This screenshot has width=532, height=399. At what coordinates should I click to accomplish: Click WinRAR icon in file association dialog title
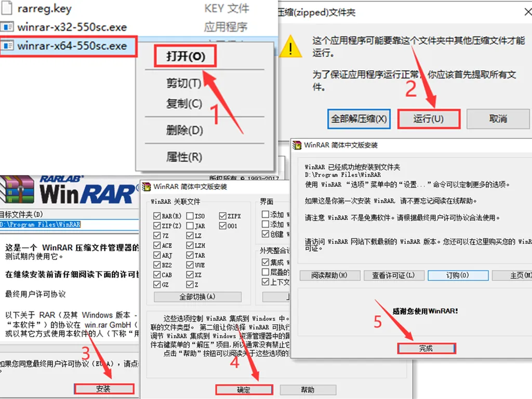147,187
